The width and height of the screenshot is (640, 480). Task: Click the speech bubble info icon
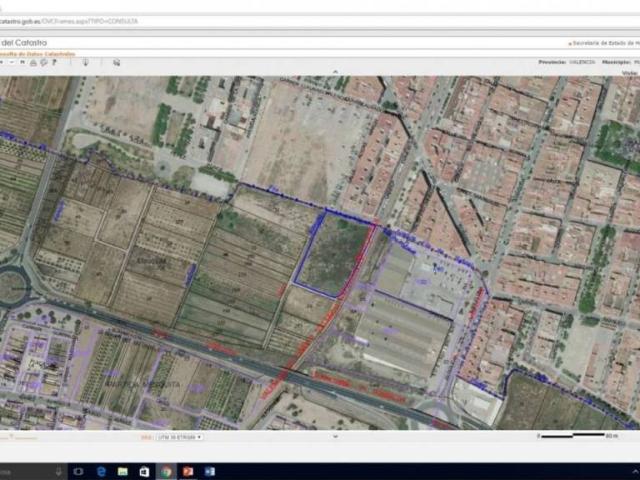coord(44,62)
